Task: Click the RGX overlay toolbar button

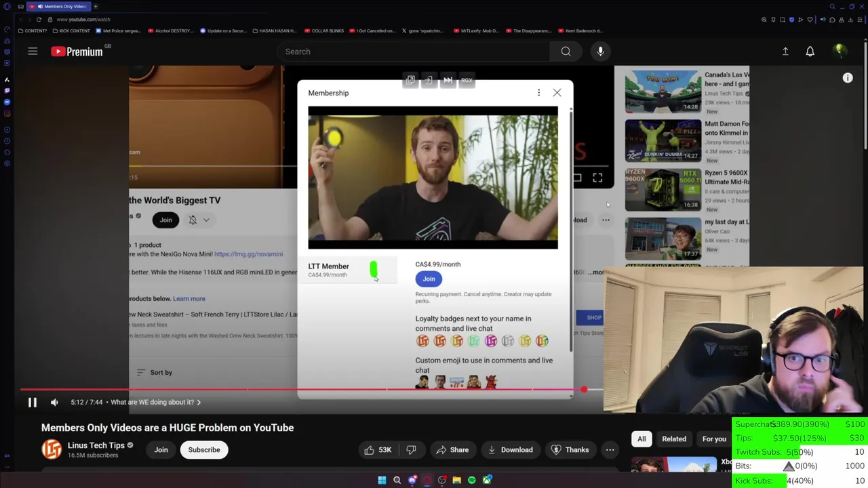Action: tap(467, 81)
